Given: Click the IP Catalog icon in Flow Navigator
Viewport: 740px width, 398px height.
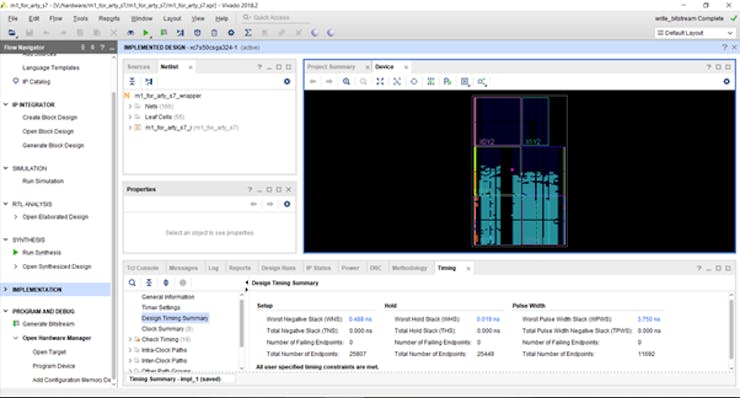Looking at the screenshot, I should [x=16, y=81].
